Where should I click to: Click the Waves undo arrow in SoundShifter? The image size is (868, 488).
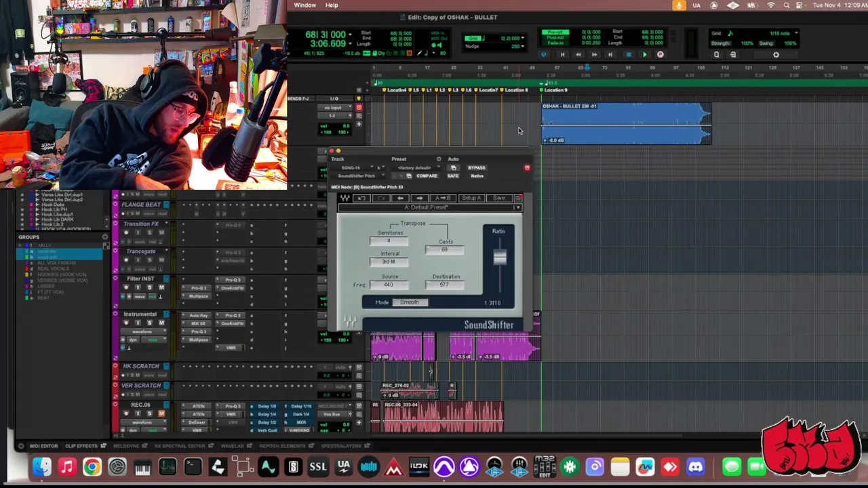pos(361,198)
